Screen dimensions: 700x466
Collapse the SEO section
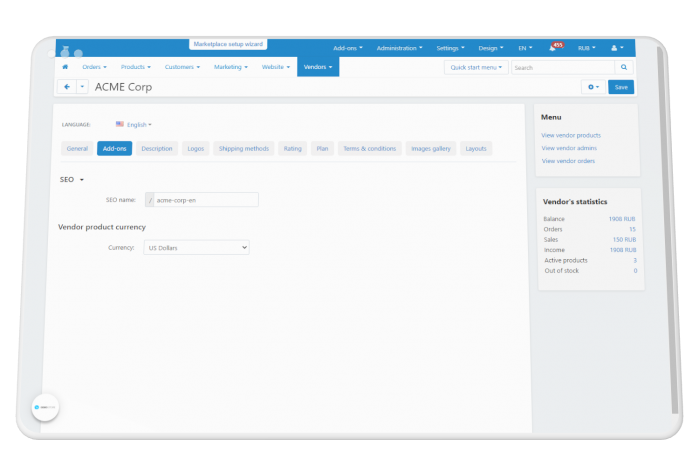click(x=72, y=179)
